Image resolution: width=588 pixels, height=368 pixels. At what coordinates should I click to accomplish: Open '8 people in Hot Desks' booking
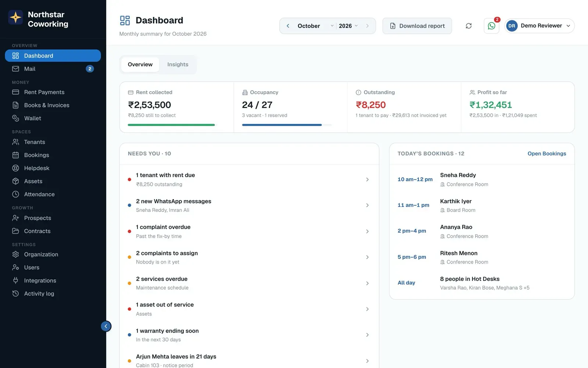coord(482,283)
